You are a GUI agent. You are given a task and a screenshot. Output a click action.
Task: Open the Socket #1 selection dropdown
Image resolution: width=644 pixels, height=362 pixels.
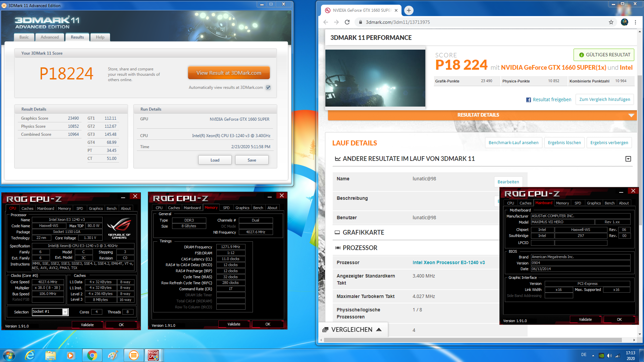point(65,312)
